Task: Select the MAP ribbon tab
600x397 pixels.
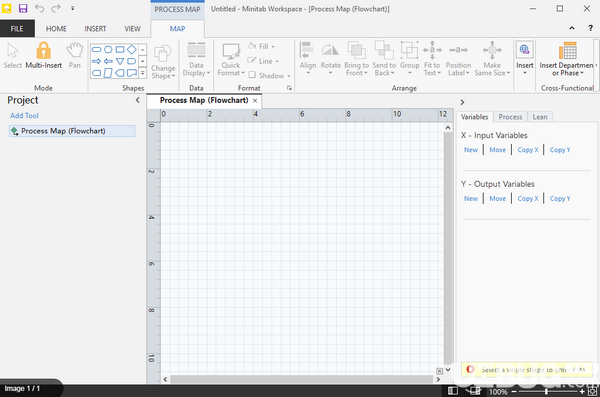Action: [178, 29]
